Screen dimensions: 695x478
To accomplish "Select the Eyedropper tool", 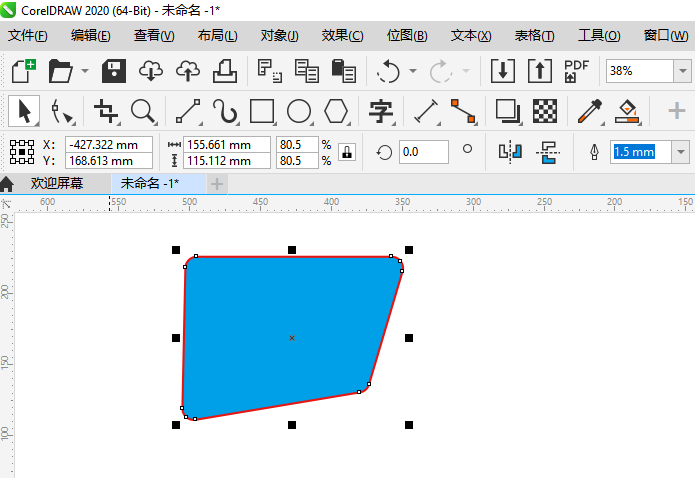I will tap(590, 111).
